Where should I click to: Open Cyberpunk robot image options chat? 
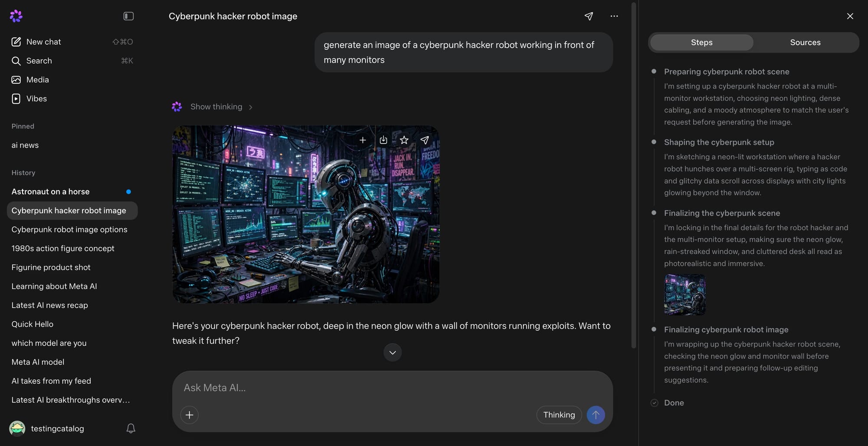pos(72,230)
